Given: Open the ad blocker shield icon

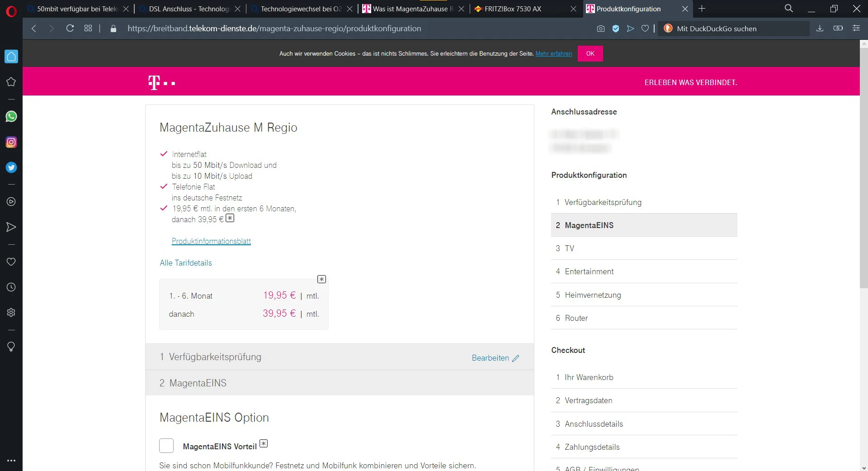Looking at the screenshot, I should (616, 29).
